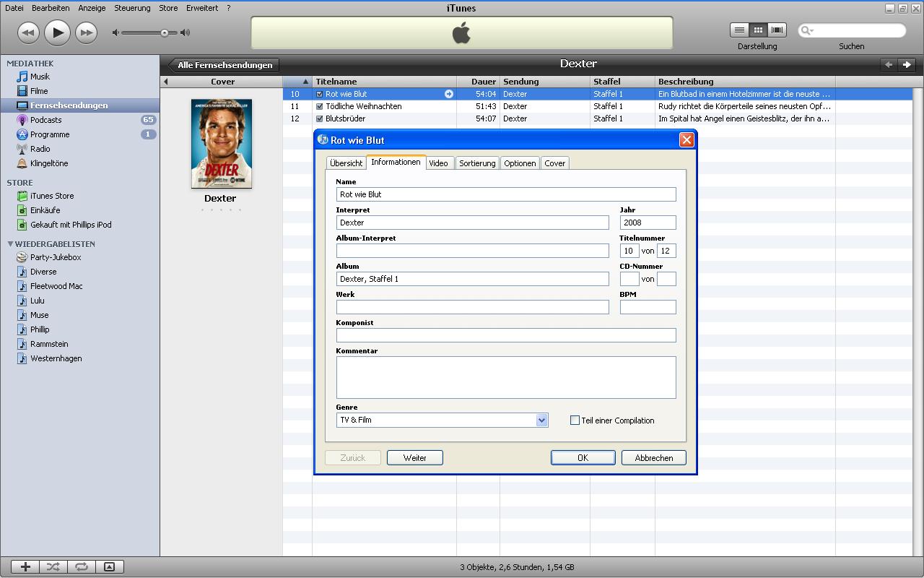This screenshot has width=924, height=578.
Task: Switch to Cover tab in dialog
Action: (555, 163)
